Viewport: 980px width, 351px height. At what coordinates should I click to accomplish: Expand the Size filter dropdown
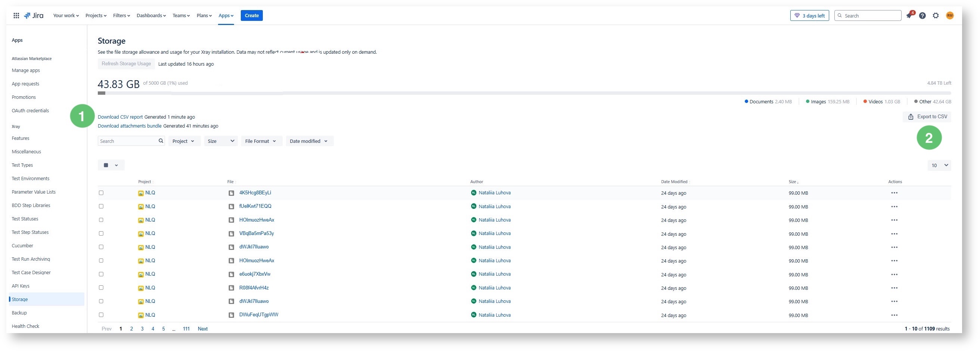pyautogui.click(x=221, y=141)
